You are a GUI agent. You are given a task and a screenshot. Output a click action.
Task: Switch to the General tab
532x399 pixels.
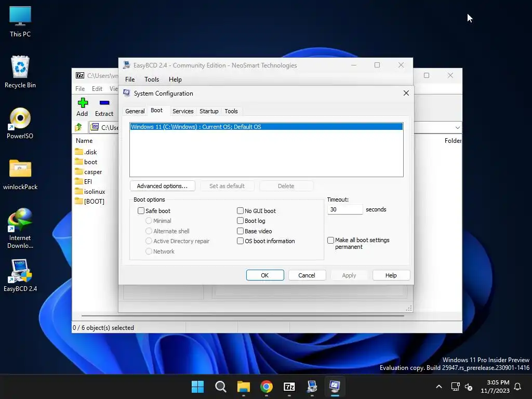pyautogui.click(x=135, y=111)
